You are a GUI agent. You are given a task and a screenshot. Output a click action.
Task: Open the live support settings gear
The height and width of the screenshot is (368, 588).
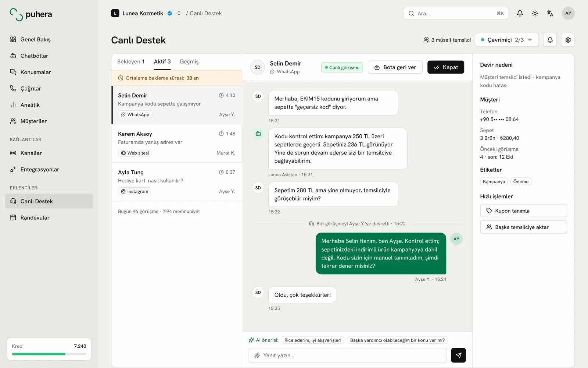pyautogui.click(x=568, y=40)
